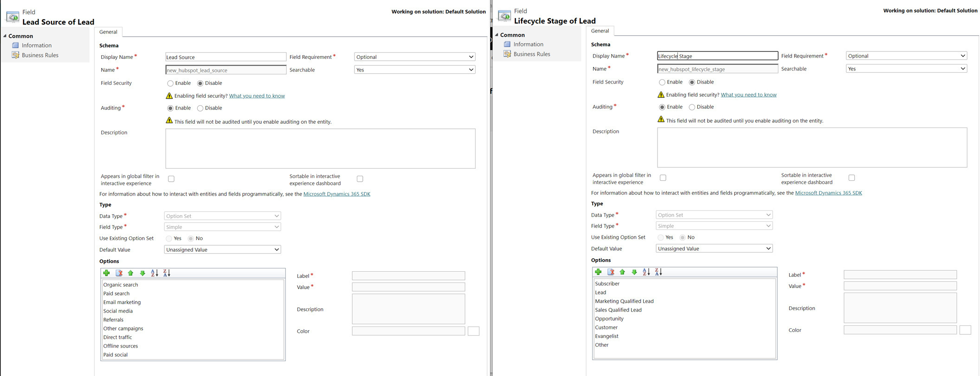Open Default Value dropdown for Lifecycle Stage
The width and height of the screenshot is (980, 376).
(715, 249)
